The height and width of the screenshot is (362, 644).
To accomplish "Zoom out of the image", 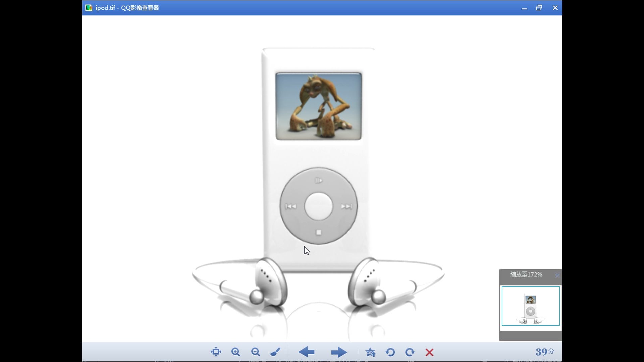I will tap(255, 352).
